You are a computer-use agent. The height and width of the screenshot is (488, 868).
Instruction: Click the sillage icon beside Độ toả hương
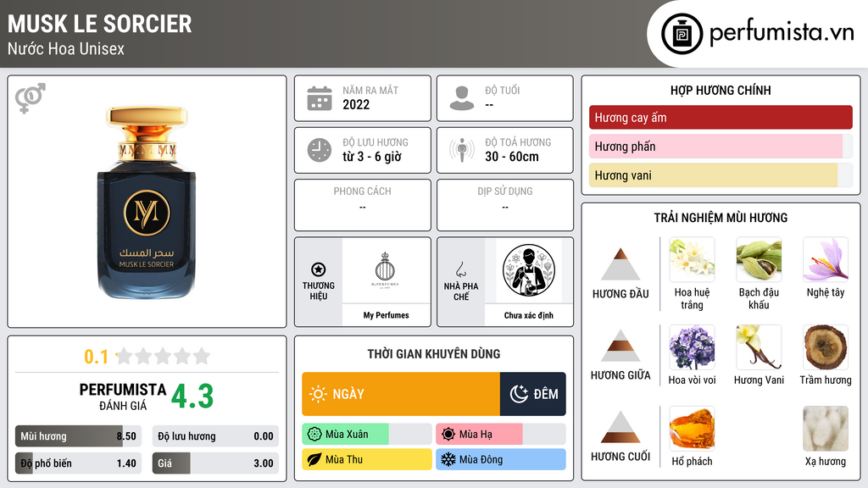point(462,150)
